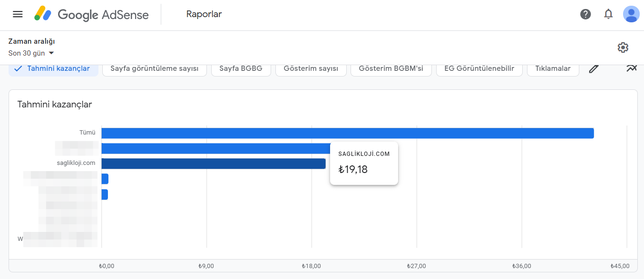Open the hamburger navigation menu

[18, 14]
